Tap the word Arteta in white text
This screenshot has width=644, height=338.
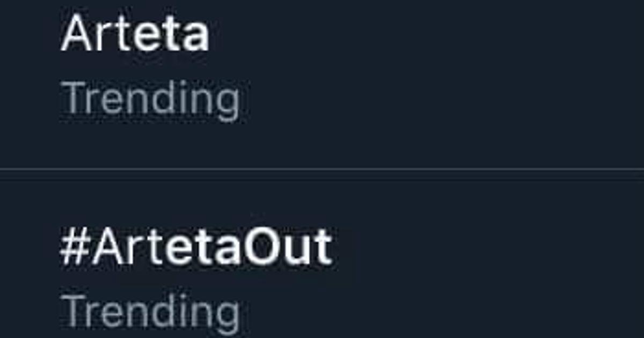[135, 34]
